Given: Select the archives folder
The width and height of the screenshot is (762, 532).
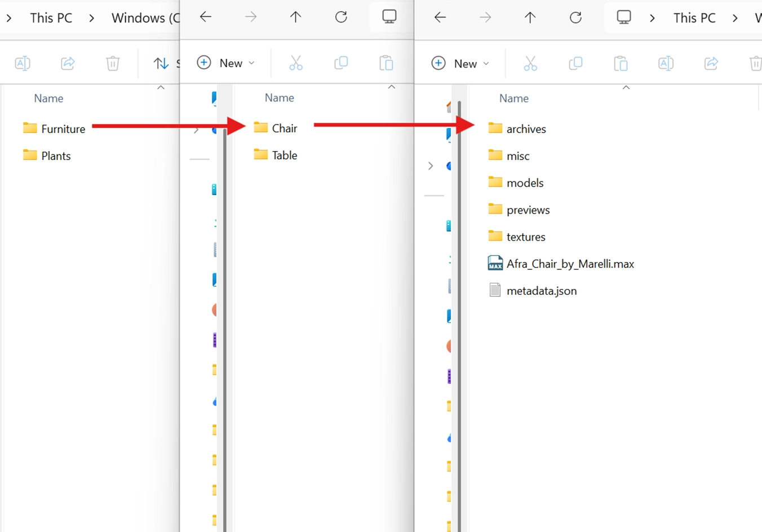Looking at the screenshot, I should coord(517,128).
